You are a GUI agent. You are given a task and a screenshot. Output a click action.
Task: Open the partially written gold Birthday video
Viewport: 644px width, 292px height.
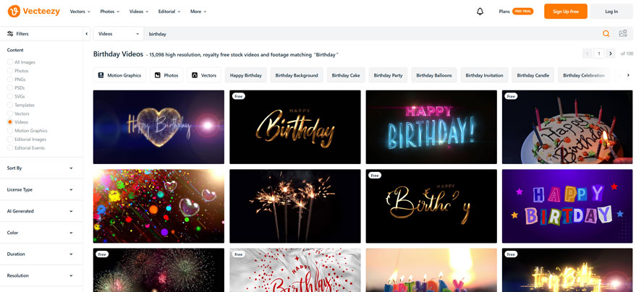(x=431, y=206)
